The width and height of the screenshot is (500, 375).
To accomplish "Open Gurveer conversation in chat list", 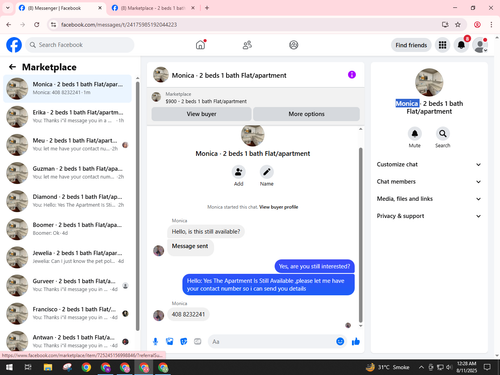I will click(x=67, y=285).
